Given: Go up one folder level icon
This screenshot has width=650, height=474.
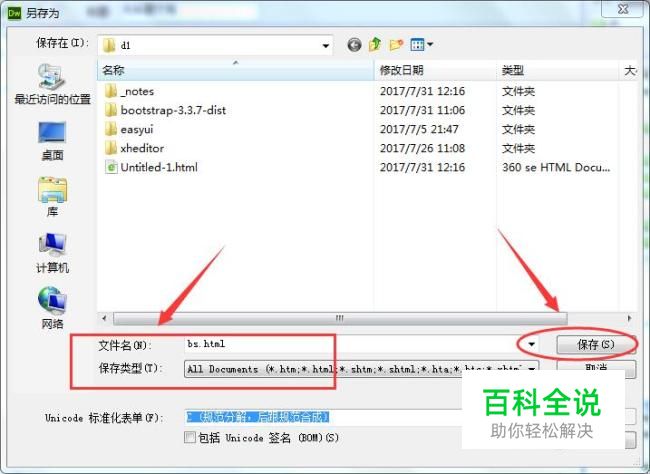Looking at the screenshot, I should pyautogui.click(x=375, y=44).
